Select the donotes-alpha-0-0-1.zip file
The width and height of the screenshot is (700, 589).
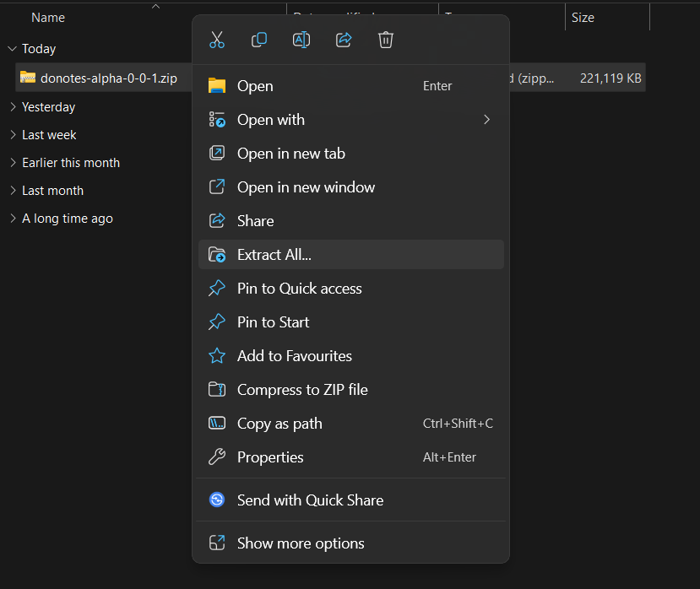tap(108, 78)
